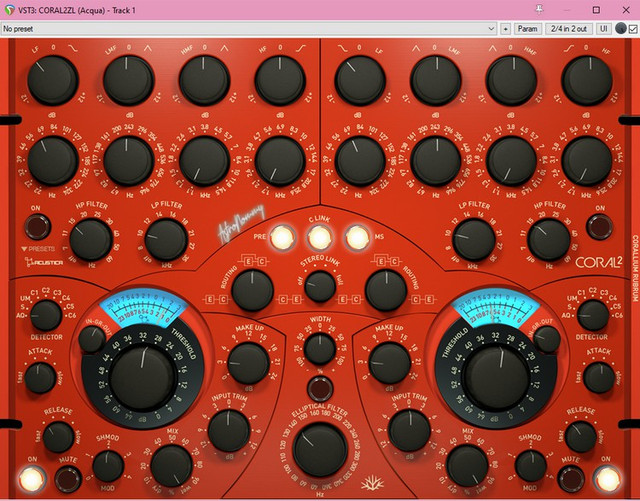The image size is (640, 501).
Task: Click the right HP FILTER knob
Action: 549,240
